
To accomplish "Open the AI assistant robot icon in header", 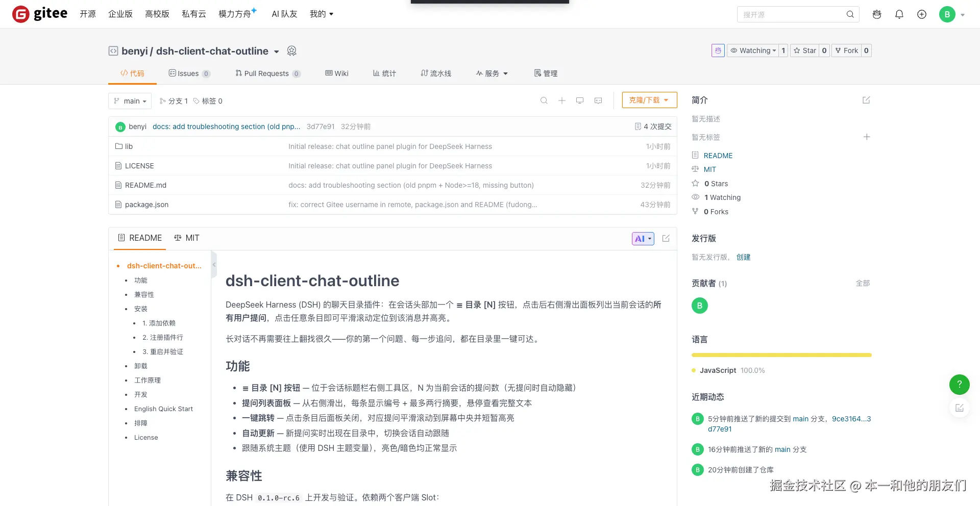I will (877, 14).
